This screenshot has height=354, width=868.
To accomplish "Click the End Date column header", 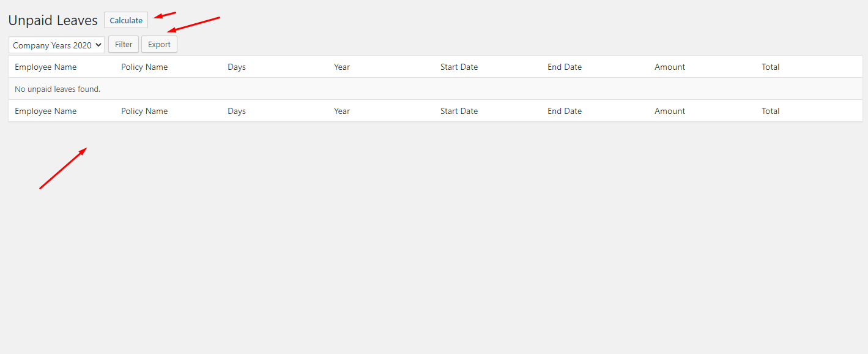I will (x=564, y=67).
